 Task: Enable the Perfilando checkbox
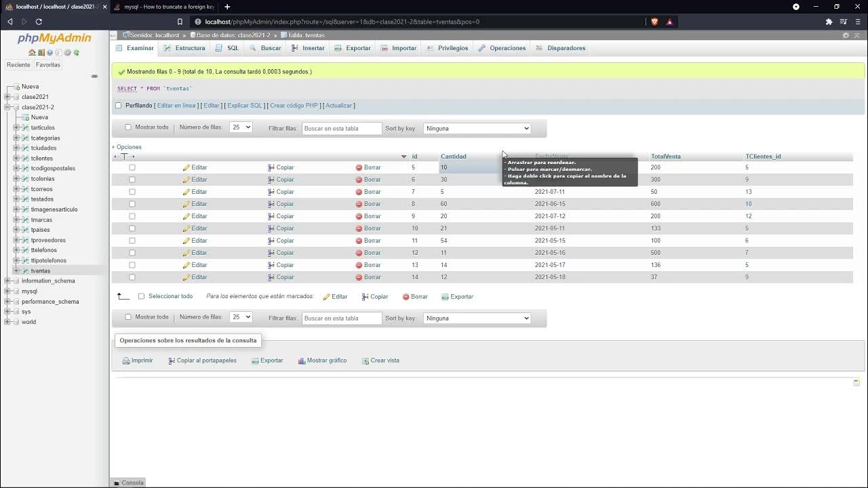(x=119, y=106)
